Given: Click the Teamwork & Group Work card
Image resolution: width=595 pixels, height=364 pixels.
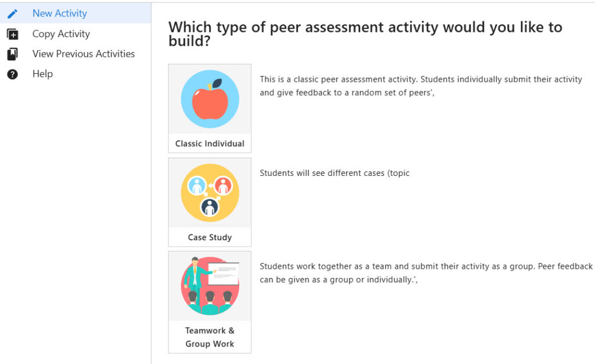Looking at the screenshot, I should [x=210, y=302].
